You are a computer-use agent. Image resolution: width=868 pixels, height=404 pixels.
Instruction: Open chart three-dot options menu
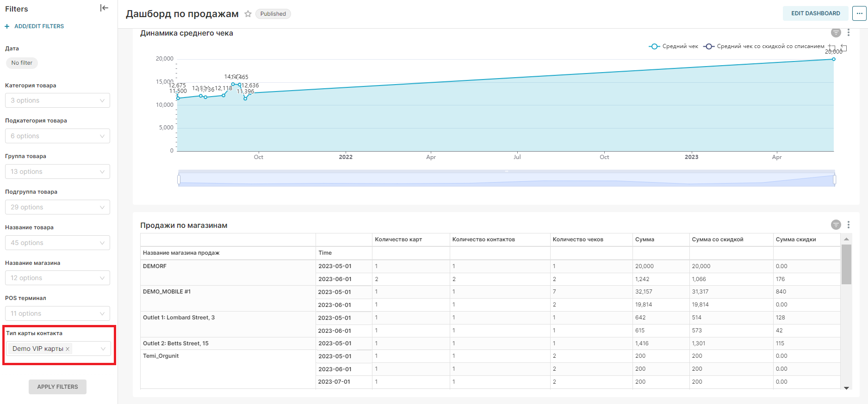tap(848, 32)
